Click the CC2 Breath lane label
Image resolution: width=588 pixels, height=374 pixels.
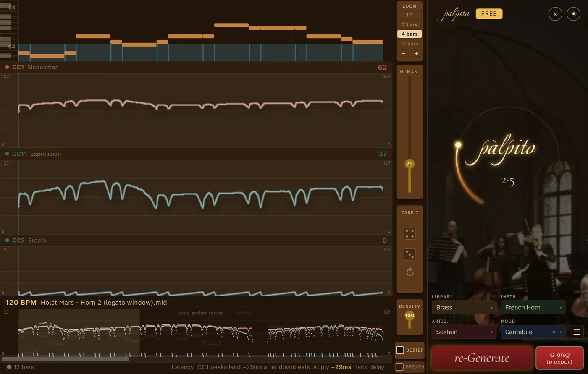[x=29, y=240]
